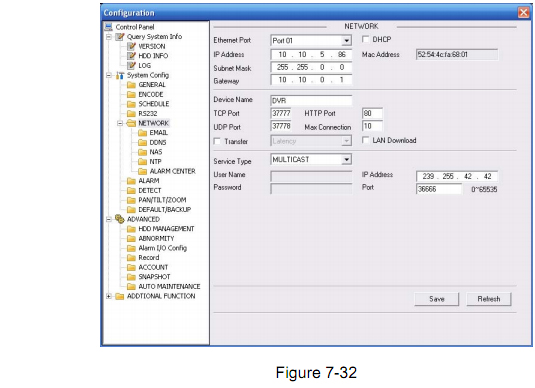Image resolution: width=535 pixels, height=388 pixels.
Task: Click the DDNS folder icon
Action: 142,142
